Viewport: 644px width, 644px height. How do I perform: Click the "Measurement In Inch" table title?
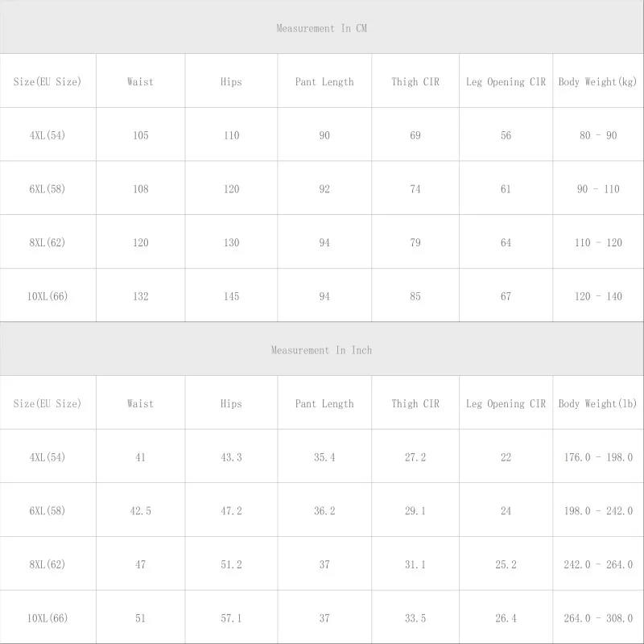pos(322,350)
